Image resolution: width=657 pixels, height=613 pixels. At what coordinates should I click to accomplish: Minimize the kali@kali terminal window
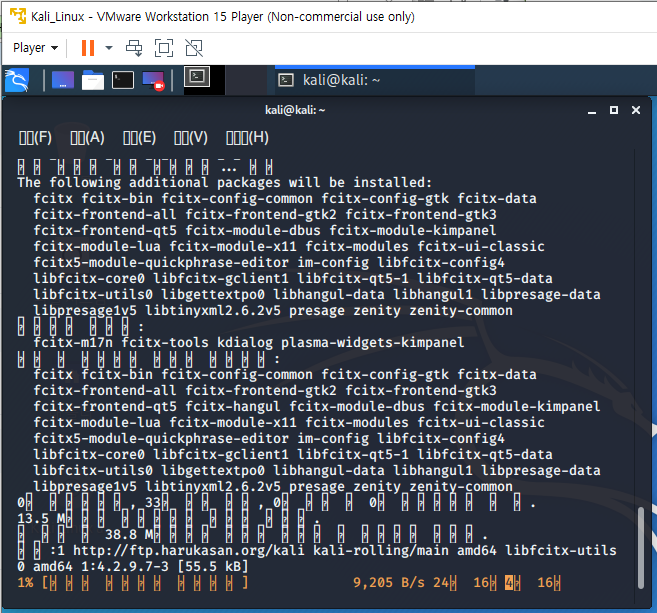592,110
